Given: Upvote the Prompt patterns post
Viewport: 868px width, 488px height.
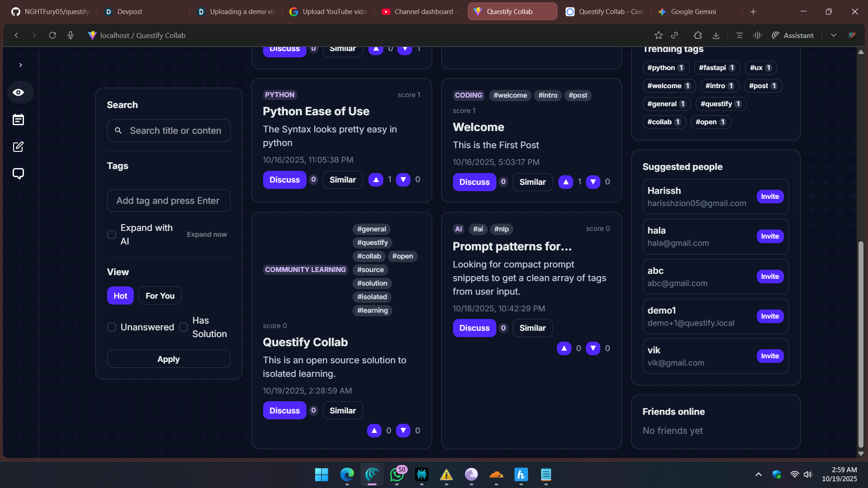Looking at the screenshot, I should pyautogui.click(x=564, y=348).
